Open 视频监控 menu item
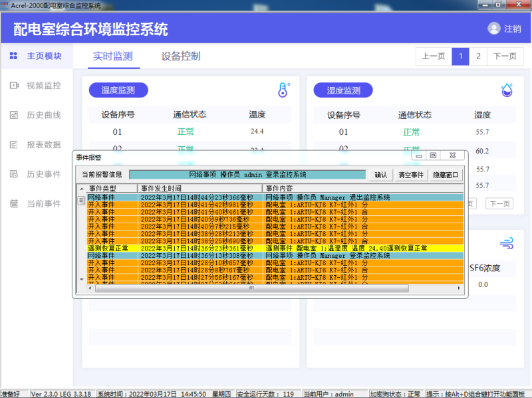The width and height of the screenshot is (532, 398). [x=44, y=86]
